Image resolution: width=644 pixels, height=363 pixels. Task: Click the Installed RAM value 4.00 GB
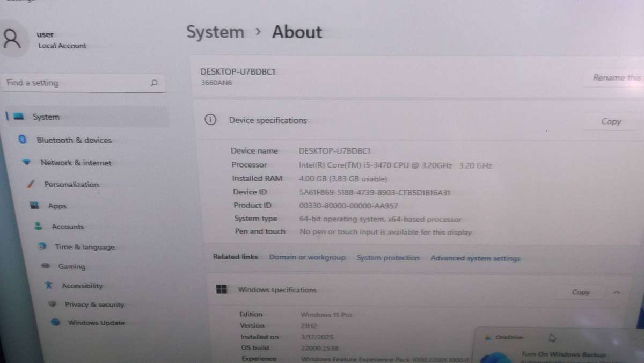pos(343,179)
